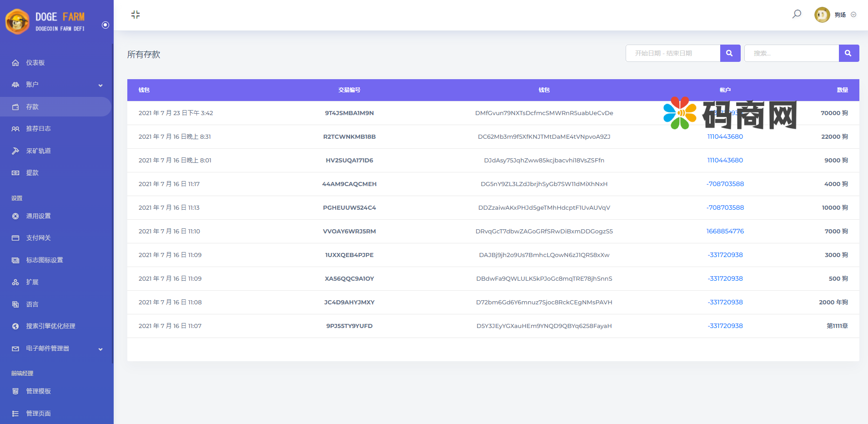Open account link 1668854776
The image size is (868, 424).
(725, 231)
